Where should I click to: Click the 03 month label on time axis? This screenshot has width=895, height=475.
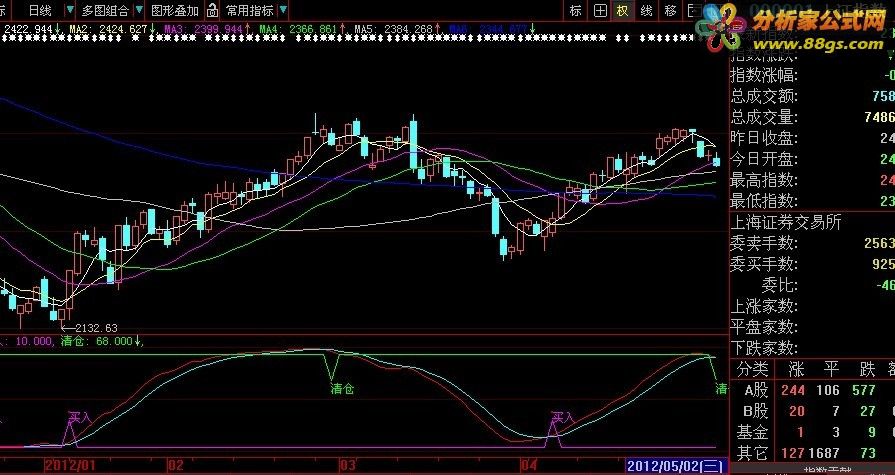point(348,465)
